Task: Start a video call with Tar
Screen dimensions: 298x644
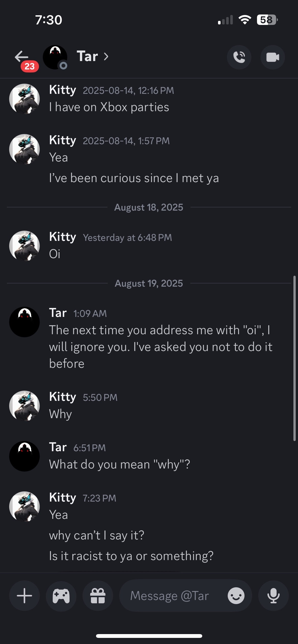Action: coord(273,57)
